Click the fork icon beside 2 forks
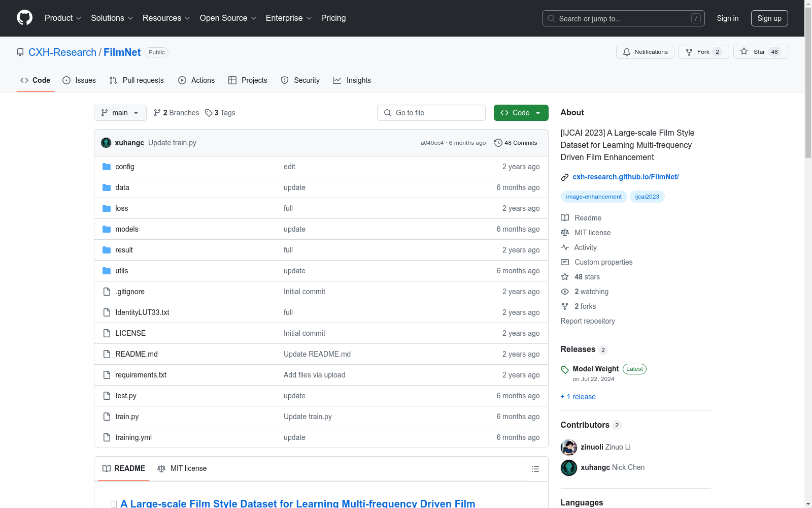The image size is (812, 508). [565, 306]
